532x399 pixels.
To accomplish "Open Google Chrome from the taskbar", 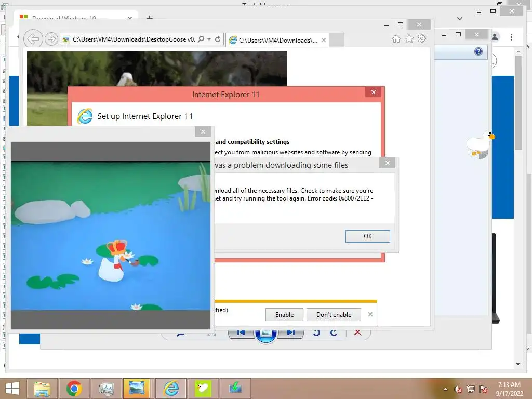I will 74,389.
